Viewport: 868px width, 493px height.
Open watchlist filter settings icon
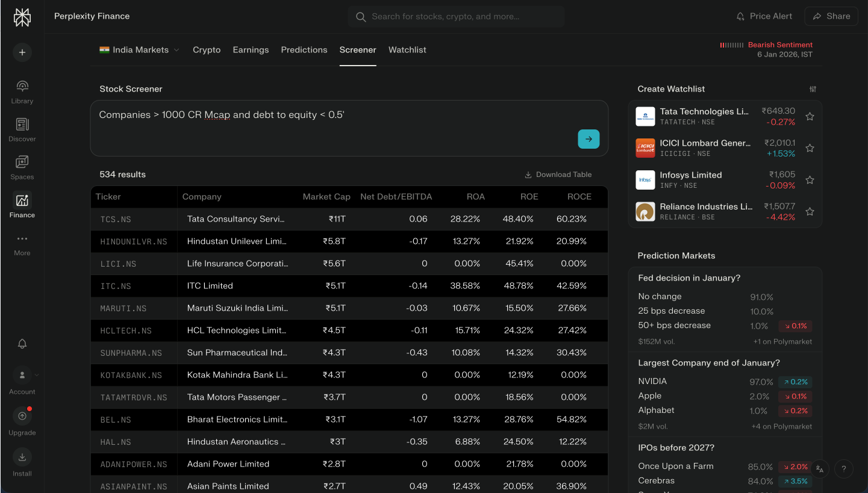[x=813, y=89]
